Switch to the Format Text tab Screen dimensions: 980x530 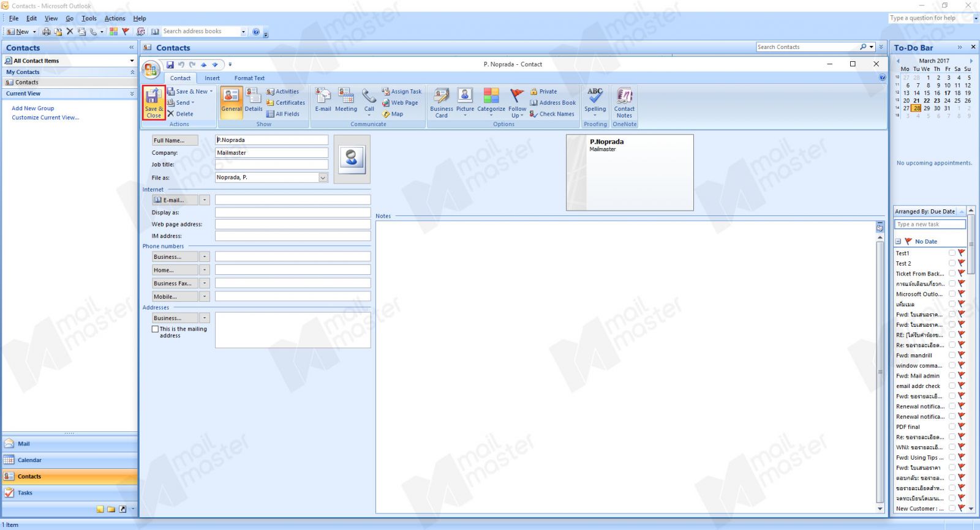pyautogui.click(x=249, y=78)
